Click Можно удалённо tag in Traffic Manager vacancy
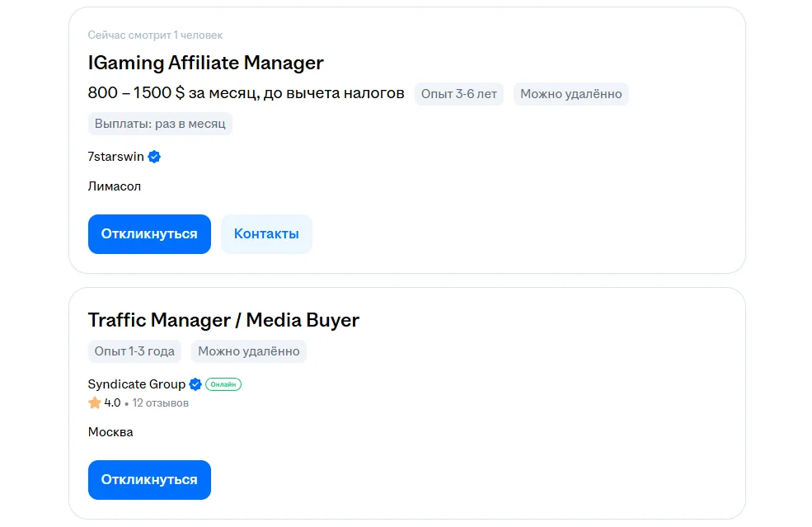This screenshot has height=527, width=812. click(248, 351)
